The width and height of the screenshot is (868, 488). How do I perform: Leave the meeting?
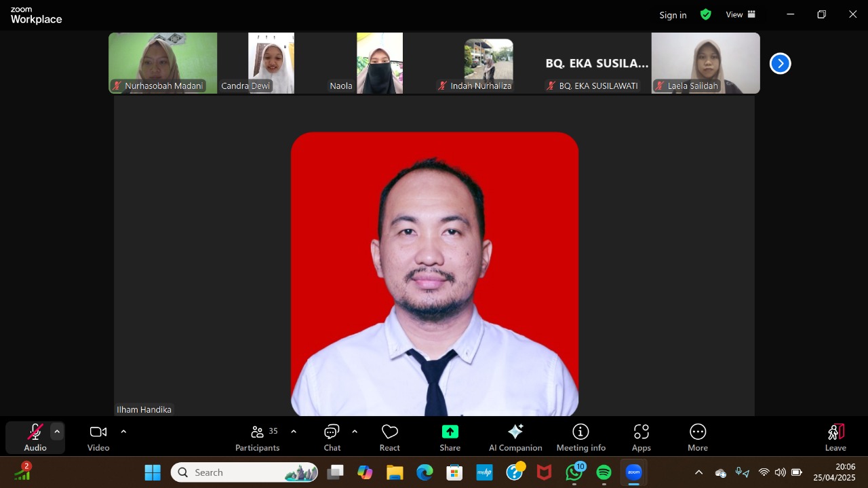pyautogui.click(x=835, y=436)
